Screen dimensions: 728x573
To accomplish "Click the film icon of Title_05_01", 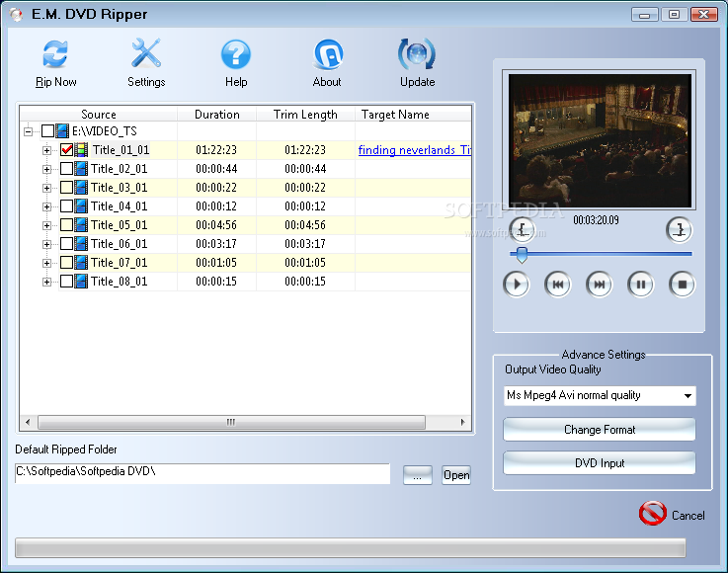I will (81, 225).
